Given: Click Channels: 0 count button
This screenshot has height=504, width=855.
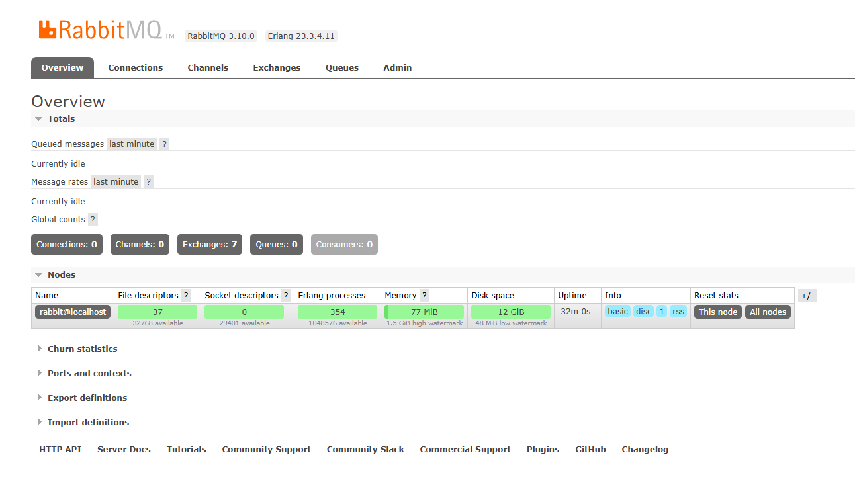Looking at the screenshot, I should (x=140, y=244).
